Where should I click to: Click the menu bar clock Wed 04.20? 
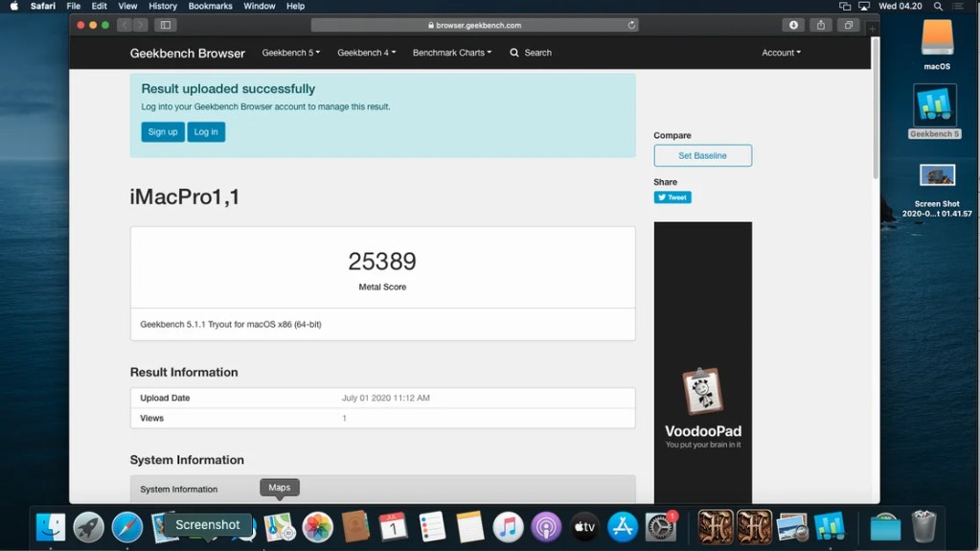click(x=900, y=7)
